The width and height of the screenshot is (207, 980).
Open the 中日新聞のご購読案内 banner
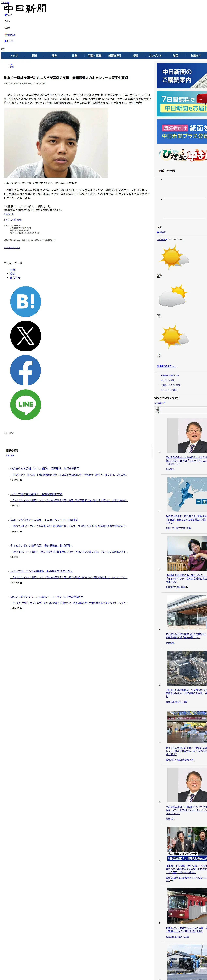click(182, 76)
